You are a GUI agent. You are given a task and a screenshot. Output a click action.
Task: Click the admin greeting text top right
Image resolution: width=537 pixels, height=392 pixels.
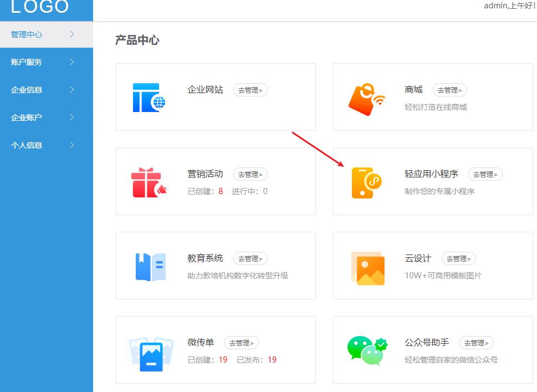[508, 6]
